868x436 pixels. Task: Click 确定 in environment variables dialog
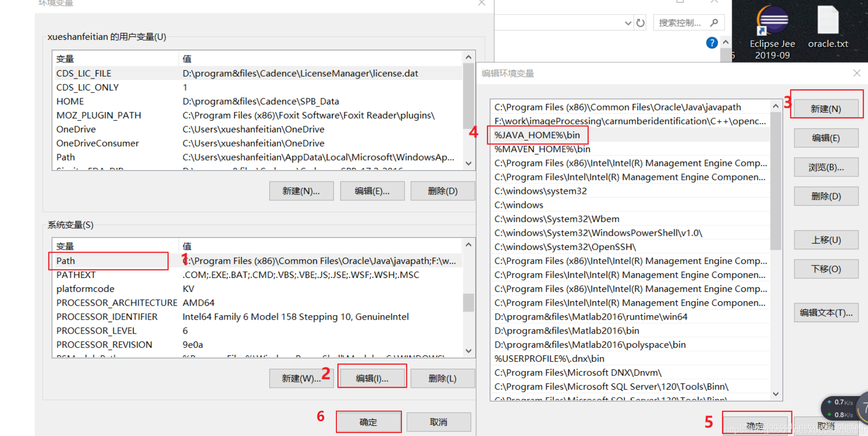[368, 422]
